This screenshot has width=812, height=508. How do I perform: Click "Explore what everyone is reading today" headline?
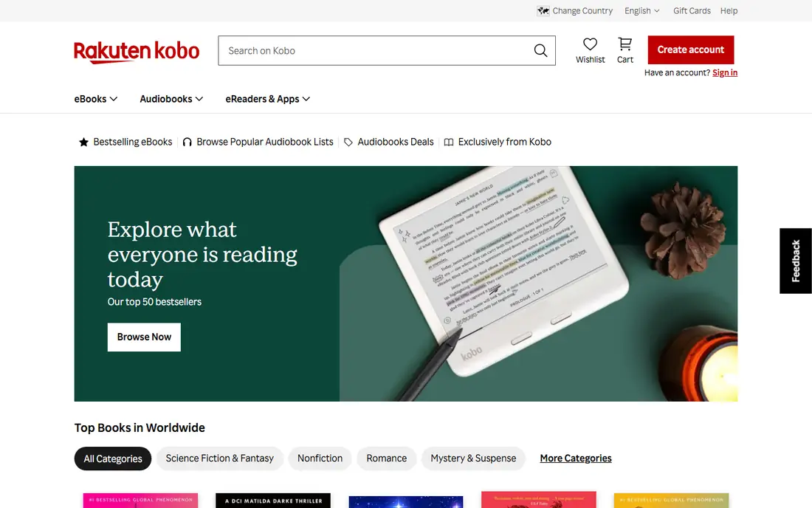tap(202, 254)
